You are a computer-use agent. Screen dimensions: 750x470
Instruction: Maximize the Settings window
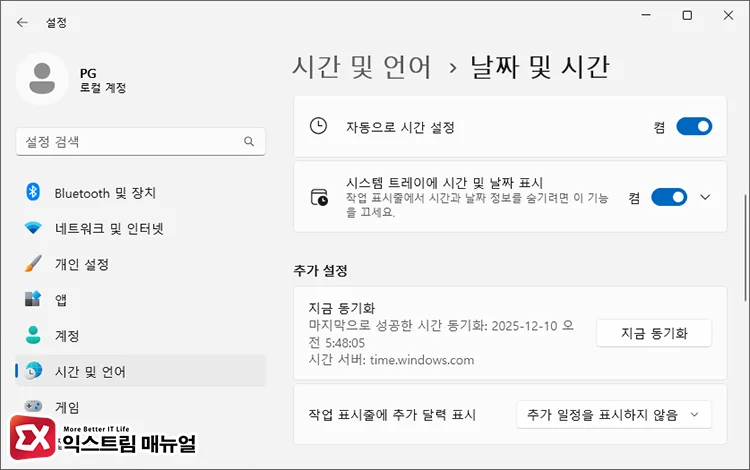click(x=687, y=15)
